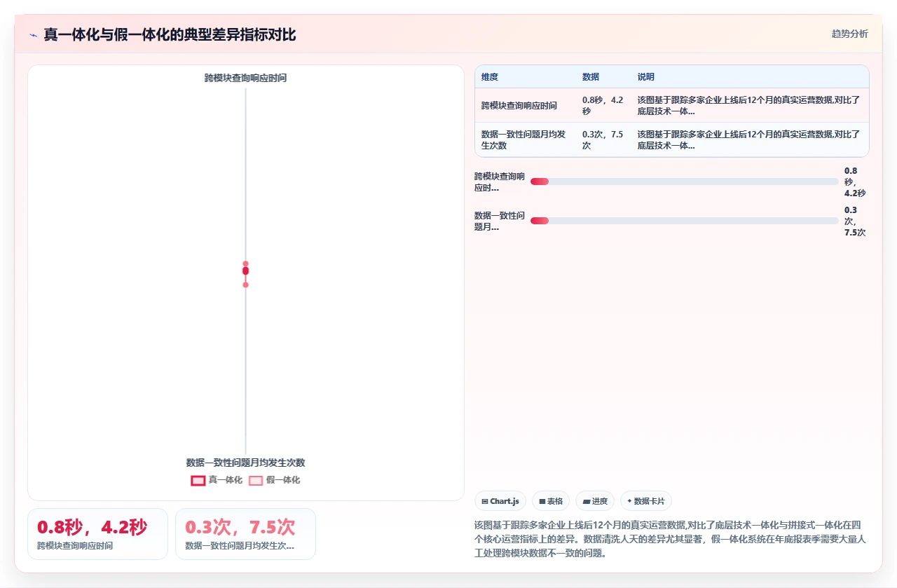Click the progress label 跨模块查询响应时…
This screenshot has width=897, height=588.
tap(500, 182)
